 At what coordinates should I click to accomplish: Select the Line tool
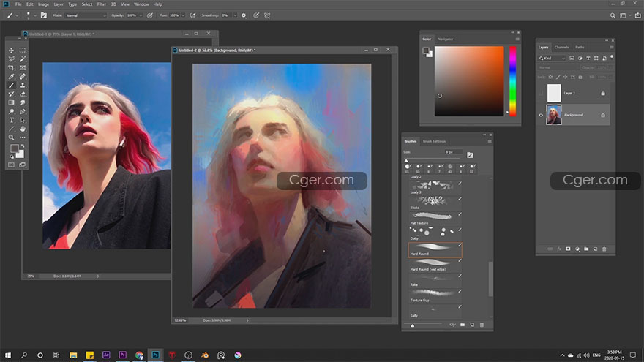click(x=12, y=129)
